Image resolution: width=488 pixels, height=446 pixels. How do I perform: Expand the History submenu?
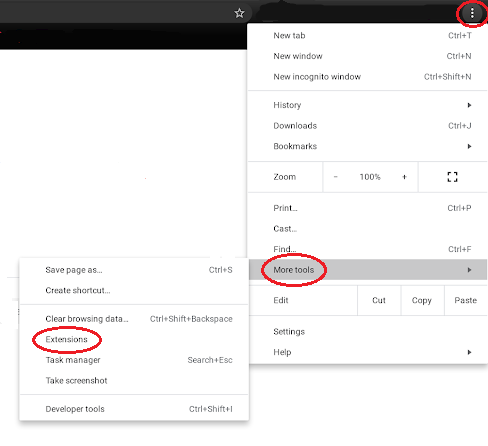coord(367,105)
